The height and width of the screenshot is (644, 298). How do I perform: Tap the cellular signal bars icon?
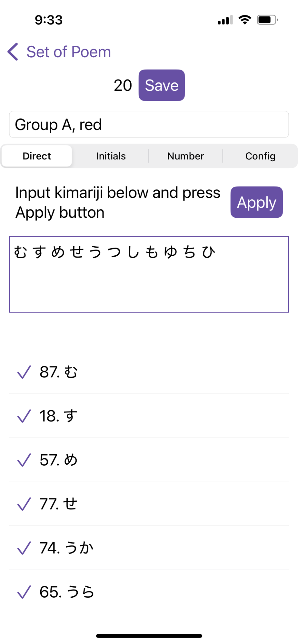coord(225,20)
